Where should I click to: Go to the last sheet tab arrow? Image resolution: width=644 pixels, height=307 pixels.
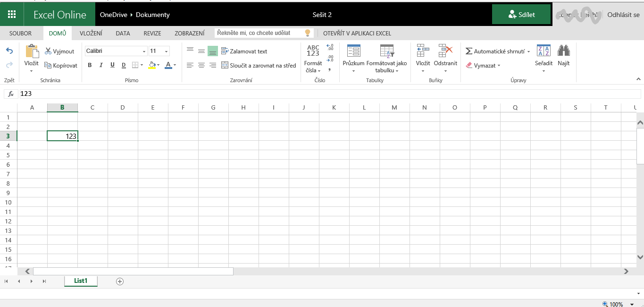click(44, 281)
